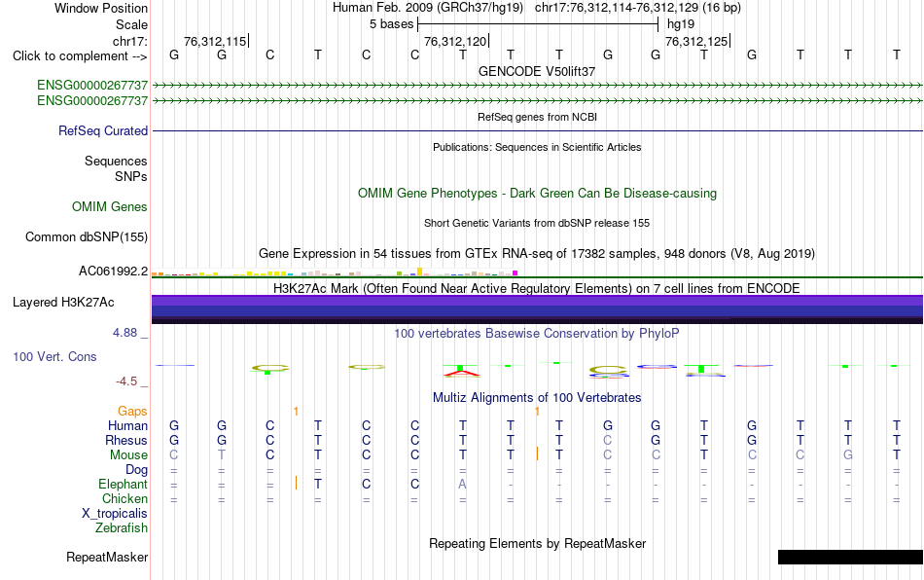Open the Layered H3K27Ac track label
924x580 pixels.
tap(63, 303)
